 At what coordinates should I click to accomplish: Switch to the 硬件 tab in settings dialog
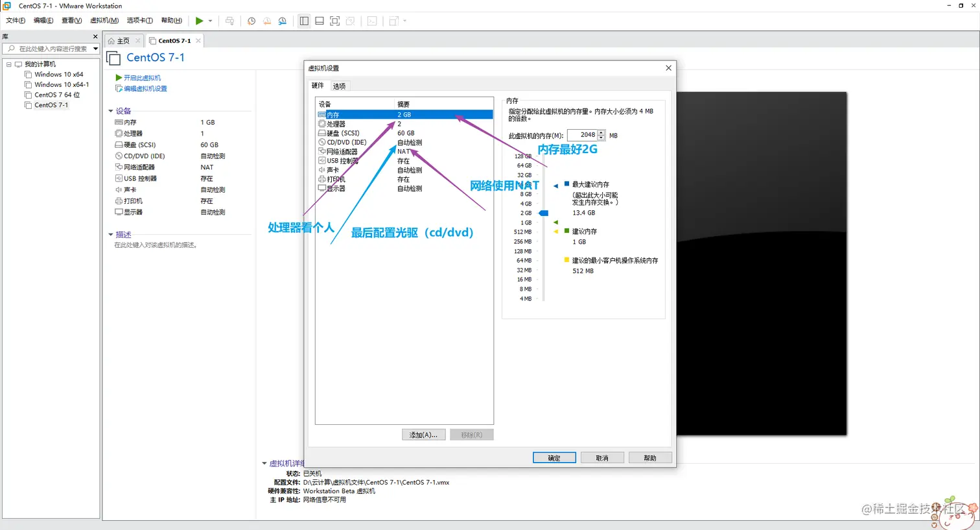[318, 86]
